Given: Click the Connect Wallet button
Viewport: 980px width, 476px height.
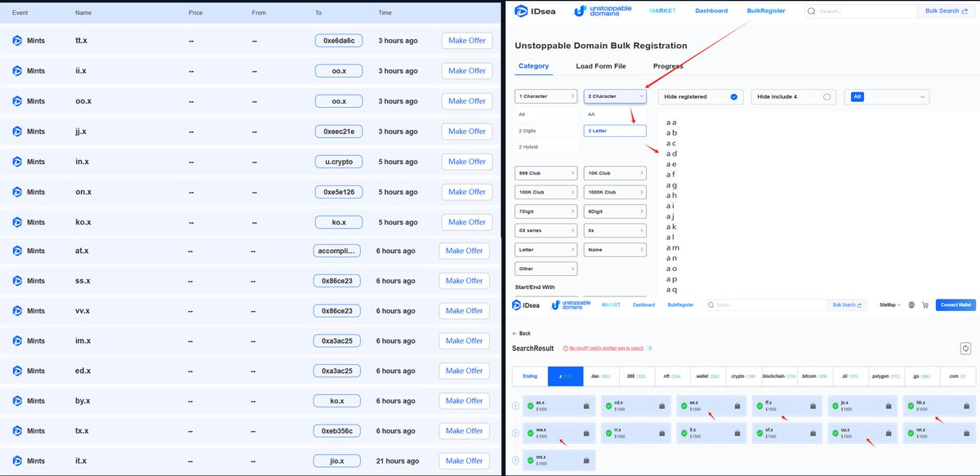Looking at the screenshot, I should [955, 305].
